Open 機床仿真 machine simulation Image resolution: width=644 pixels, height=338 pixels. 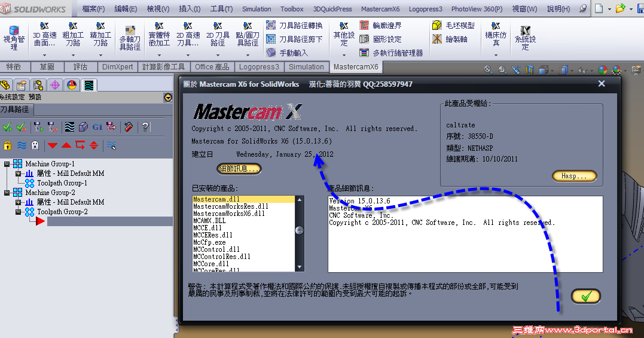pyautogui.click(x=496, y=35)
